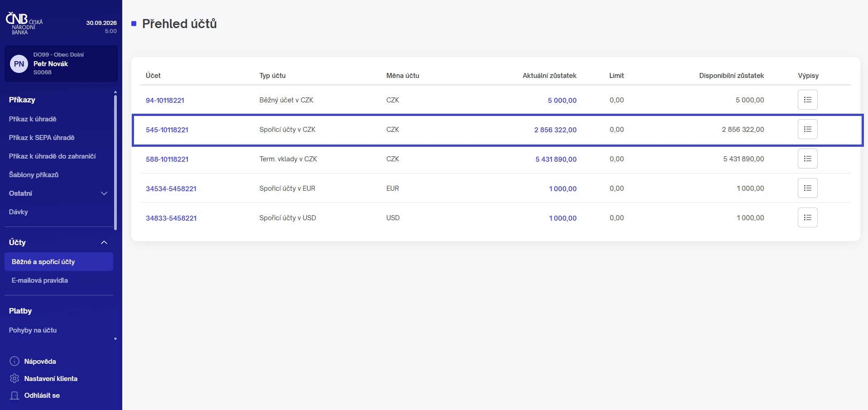The height and width of the screenshot is (410, 868).
Task: Click the Nápověda label
Action: point(40,362)
